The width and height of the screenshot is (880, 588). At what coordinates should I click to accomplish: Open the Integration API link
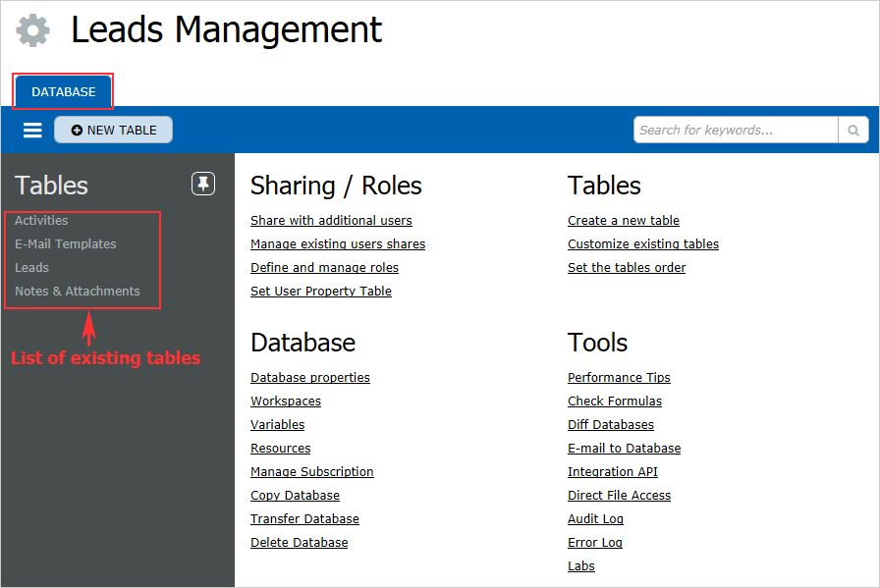(612, 472)
